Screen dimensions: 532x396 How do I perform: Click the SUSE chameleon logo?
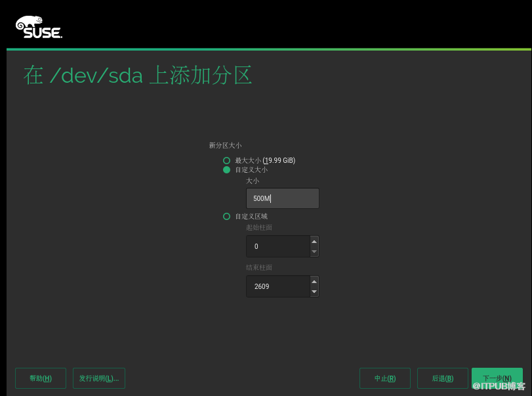point(39,27)
